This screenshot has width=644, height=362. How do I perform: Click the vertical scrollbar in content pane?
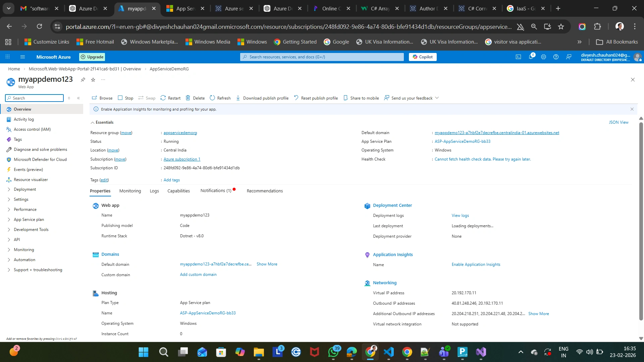click(641, 221)
